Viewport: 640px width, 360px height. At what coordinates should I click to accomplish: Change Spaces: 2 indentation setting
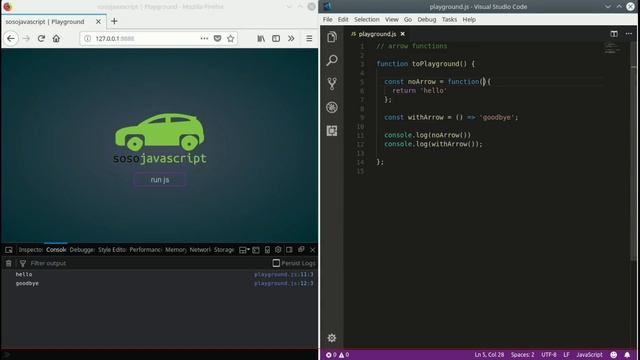coord(522,355)
